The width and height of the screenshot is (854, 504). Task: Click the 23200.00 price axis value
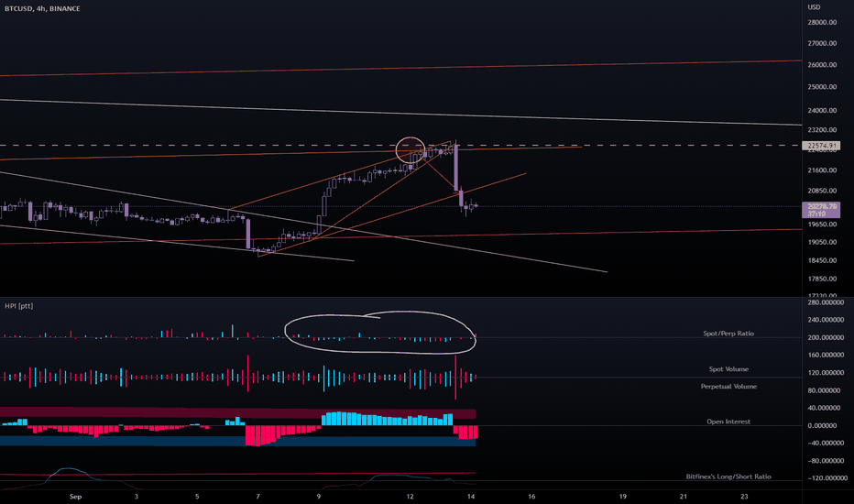coord(823,130)
